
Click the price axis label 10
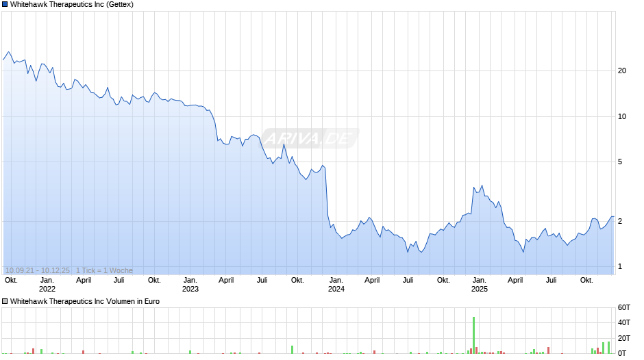coord(622,116)
